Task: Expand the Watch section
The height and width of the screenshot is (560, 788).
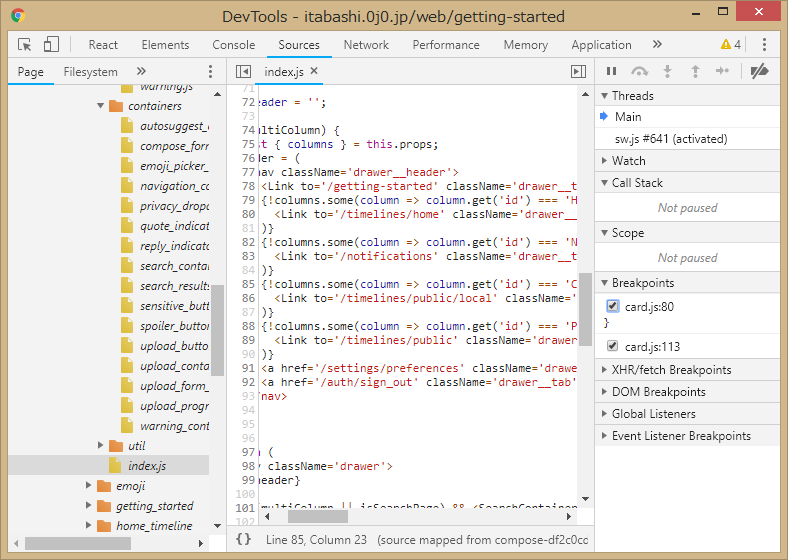Action: 628,161
